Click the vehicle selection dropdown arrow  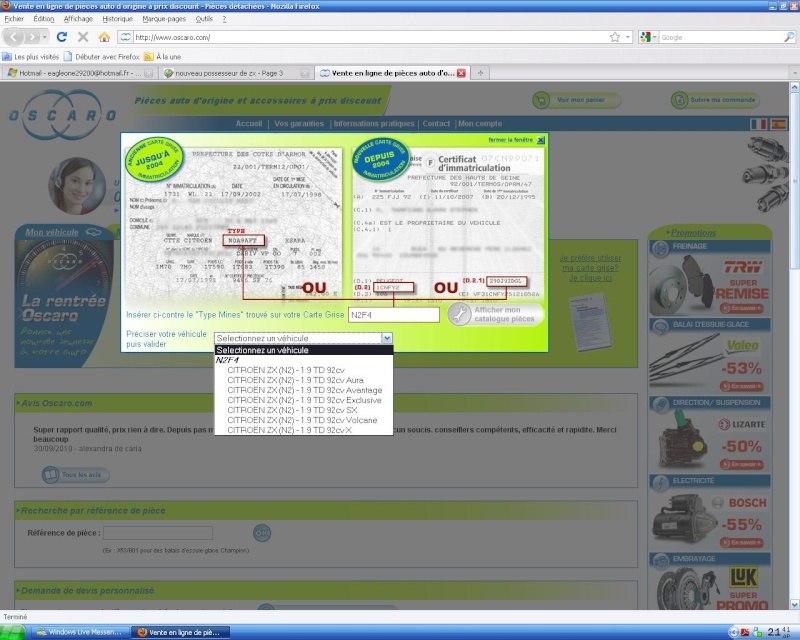387,338
